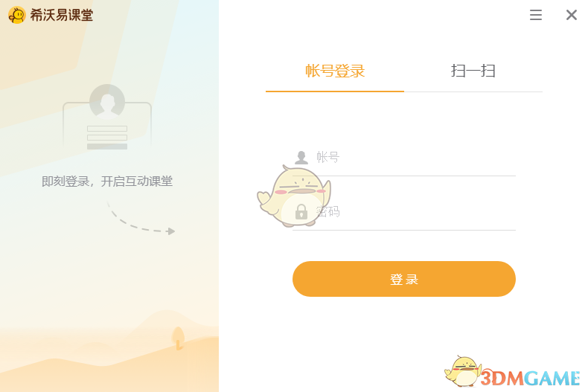The height and width of the screenshot is (392, 588).
Task: Click the gray bar on the avatar card
Action: coord(107,147)
